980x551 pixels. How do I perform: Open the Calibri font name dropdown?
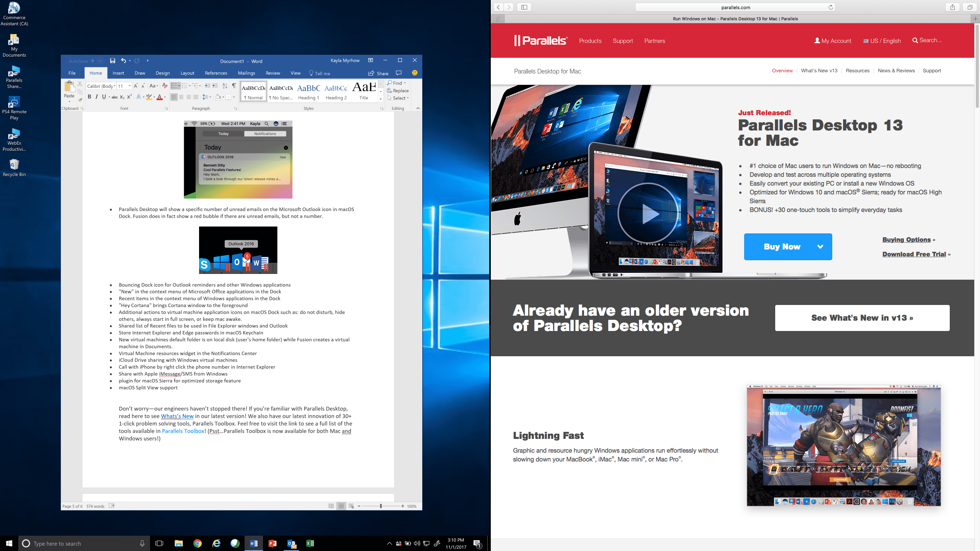(x=114, y=86)
